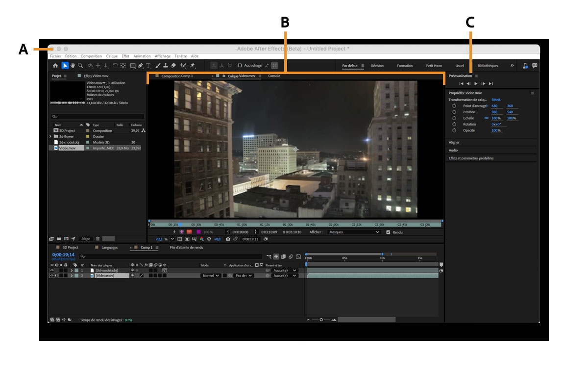
Task: Switch to the Composition Comp 1 tab
Action: tap(177, 76)
